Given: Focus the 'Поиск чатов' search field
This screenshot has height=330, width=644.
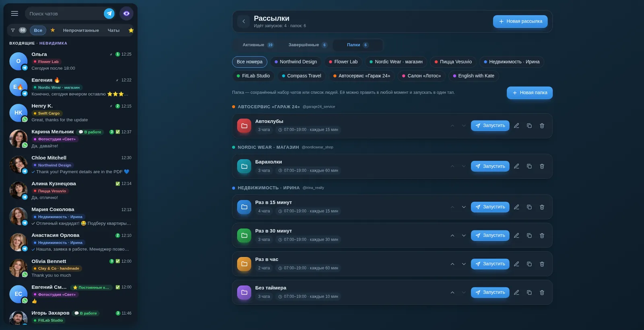Looking at the screenshot, I should click(x=64, y=14).
